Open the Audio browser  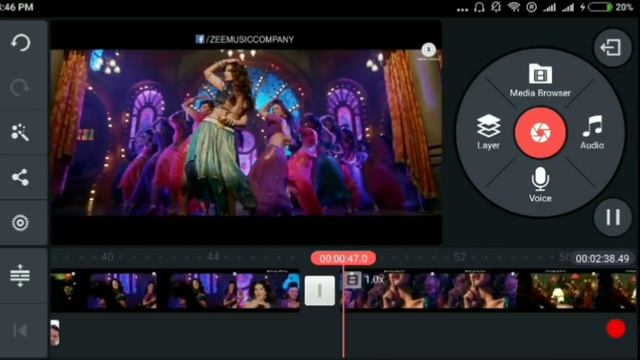pyautogui.click(x=592, y=131)
